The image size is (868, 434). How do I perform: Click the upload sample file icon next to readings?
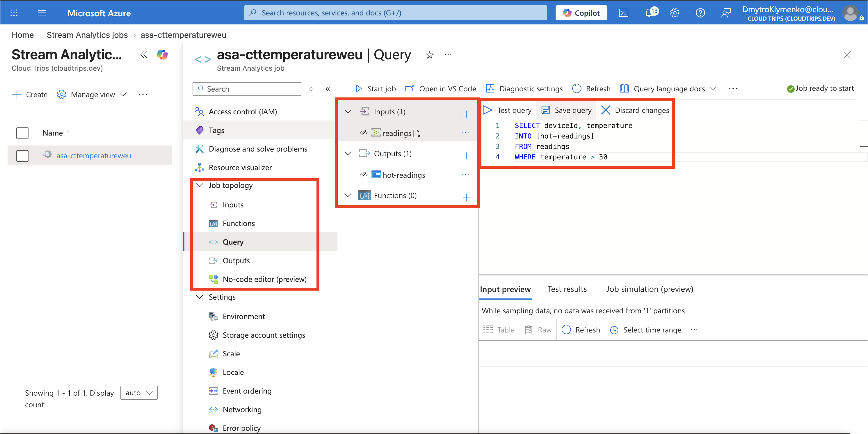click(x=417, y=134)
